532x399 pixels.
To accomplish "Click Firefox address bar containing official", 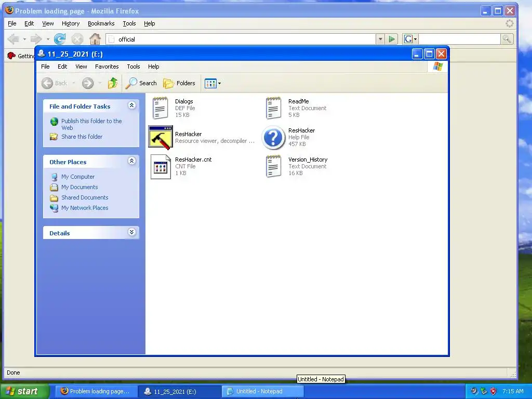I will pos(241,39).
